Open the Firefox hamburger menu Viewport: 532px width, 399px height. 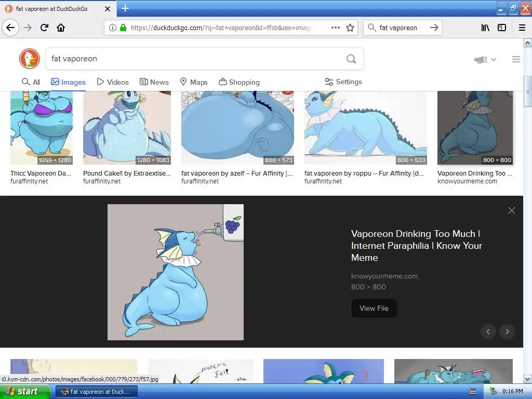coord(522,28)
